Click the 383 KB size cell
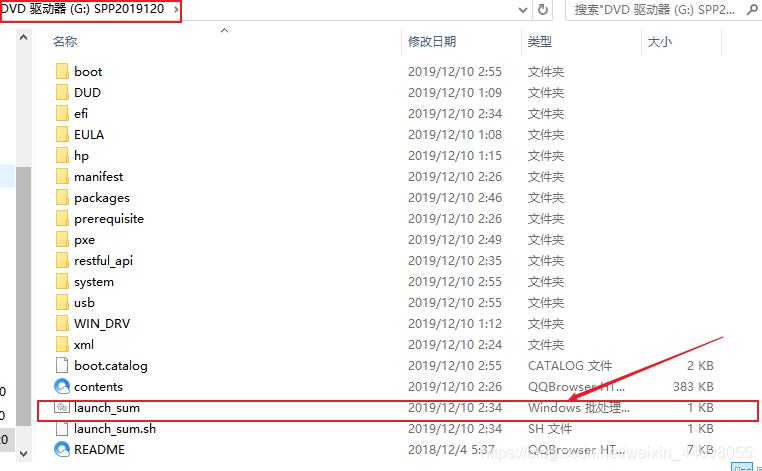The height and width of the screenshot is (471, 762). point(693,386)
